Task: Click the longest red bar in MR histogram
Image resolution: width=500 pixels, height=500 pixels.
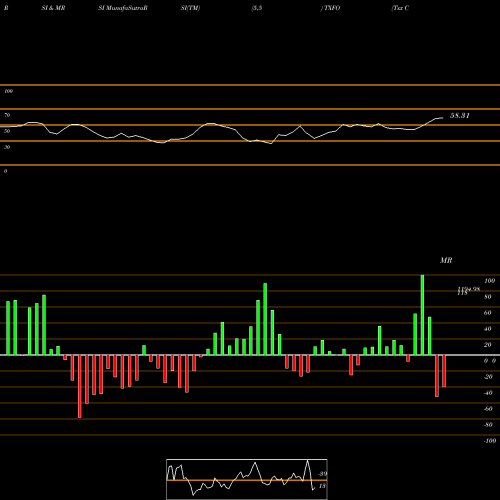Action: pos(80,386)
